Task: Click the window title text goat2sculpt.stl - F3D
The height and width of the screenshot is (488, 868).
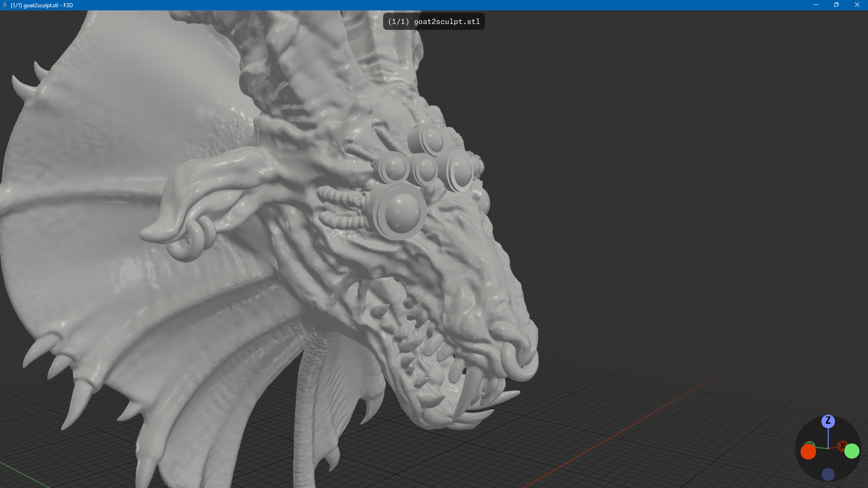Action: (x=42, y=5)
